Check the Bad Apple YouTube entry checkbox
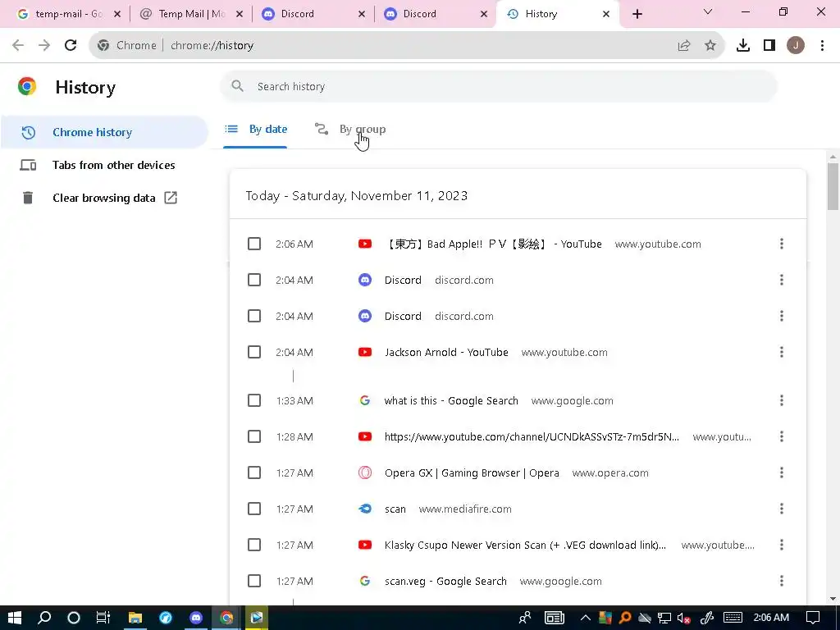The width and height of the screenshot is (840, 630). coord(254,244)
